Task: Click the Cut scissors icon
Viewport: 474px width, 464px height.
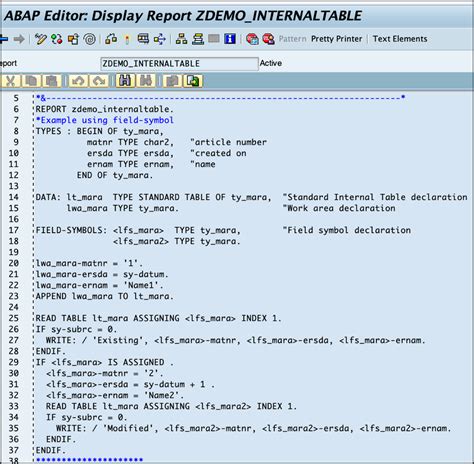Action: pyautogui.click(x=10, y=81)
